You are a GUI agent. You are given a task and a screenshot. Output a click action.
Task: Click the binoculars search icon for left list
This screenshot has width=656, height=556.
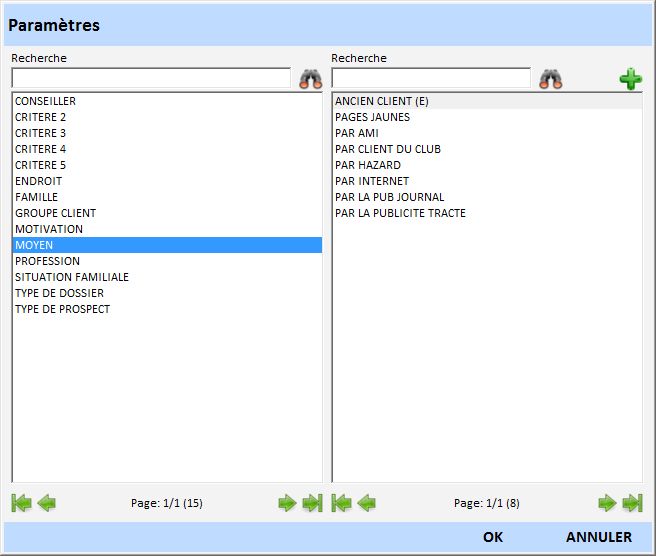click(x=310, y=79)
